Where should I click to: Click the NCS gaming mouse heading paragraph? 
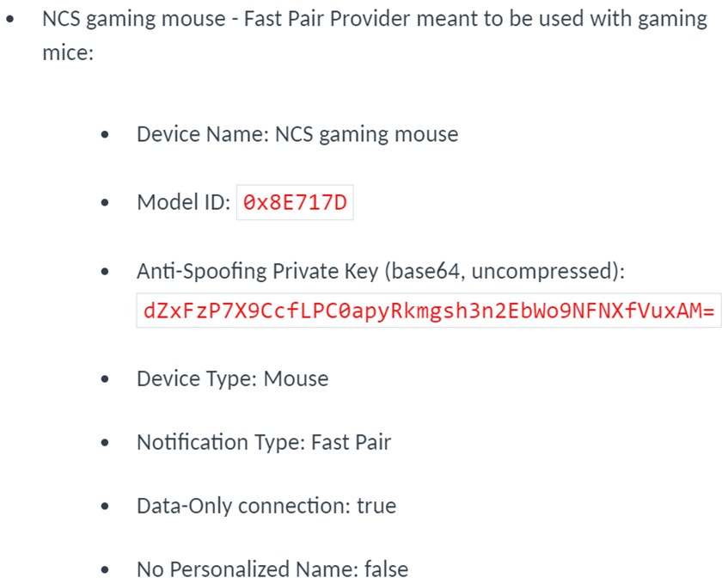click(375, 35)
